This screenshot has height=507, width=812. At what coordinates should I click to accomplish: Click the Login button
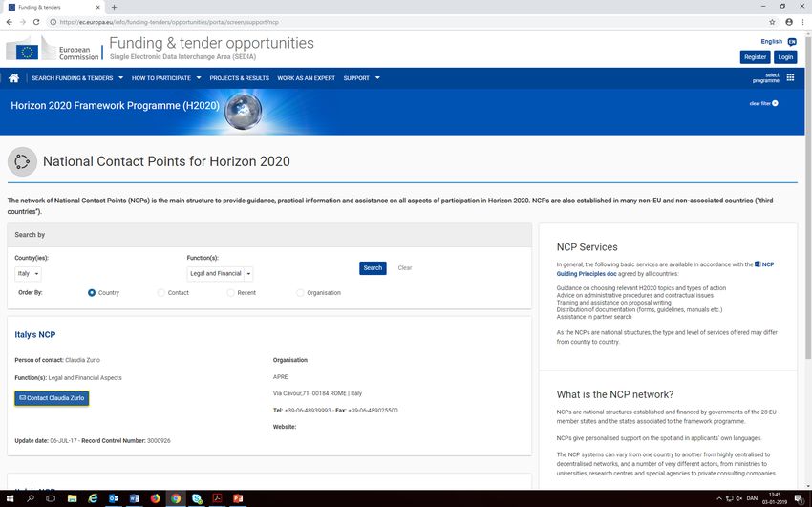[785, 57]
